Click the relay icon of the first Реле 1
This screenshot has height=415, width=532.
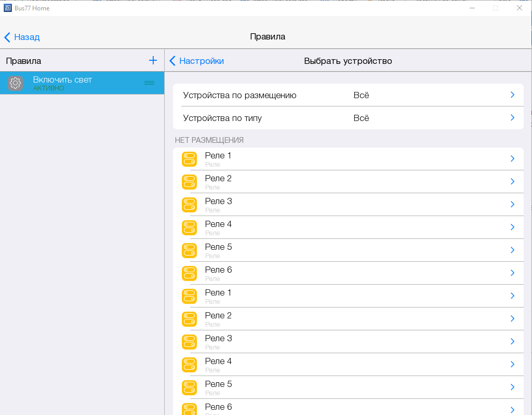[x=190, y=159]
